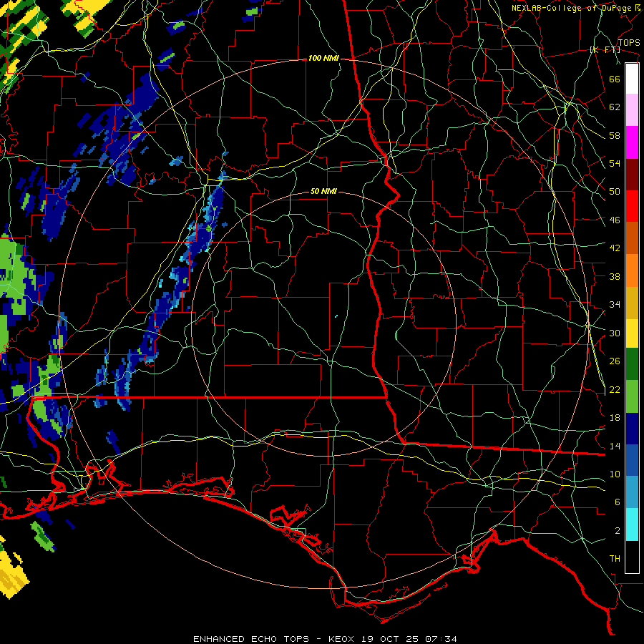Click the small cyan echo inside the 50 NMI ring
This screenshot has width=644, height=644.
[x=336, y=316]
